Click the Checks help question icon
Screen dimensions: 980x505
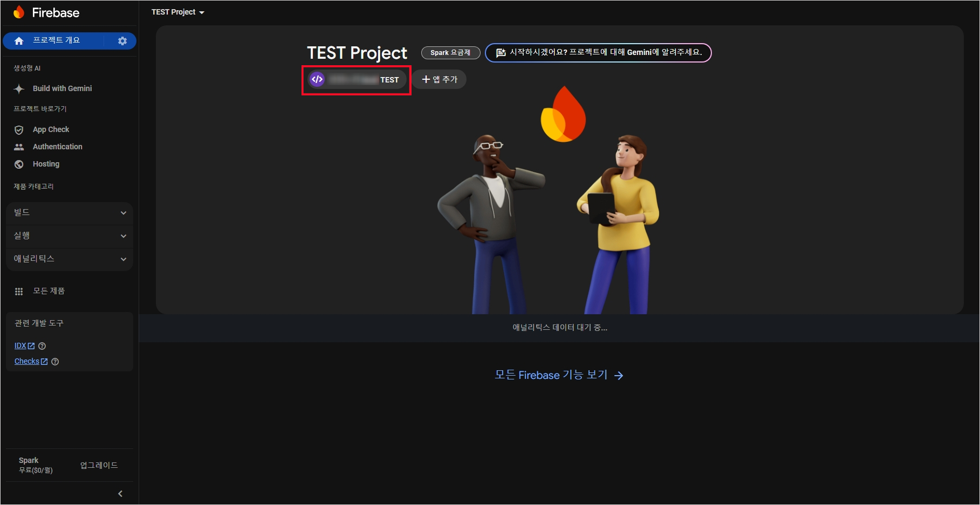point(55,362)
